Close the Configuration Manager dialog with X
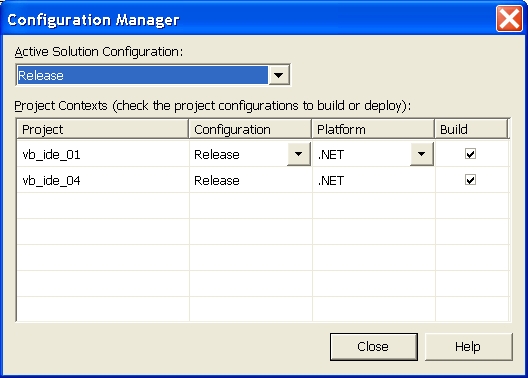Image resolution: width=528 pixels, height=378 pixels. click(x=509, y=19)
